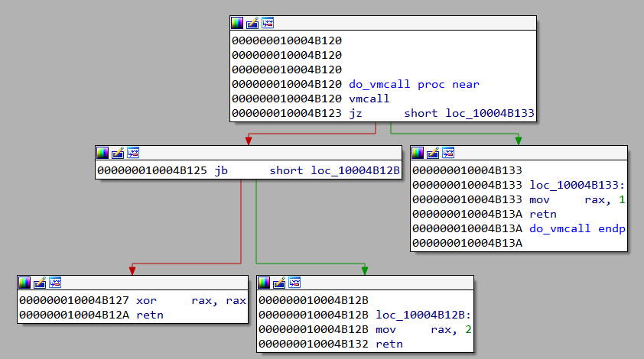Click address 000000010004B125
This screenshot has width=644, height=359.
(x=152, y=170)
